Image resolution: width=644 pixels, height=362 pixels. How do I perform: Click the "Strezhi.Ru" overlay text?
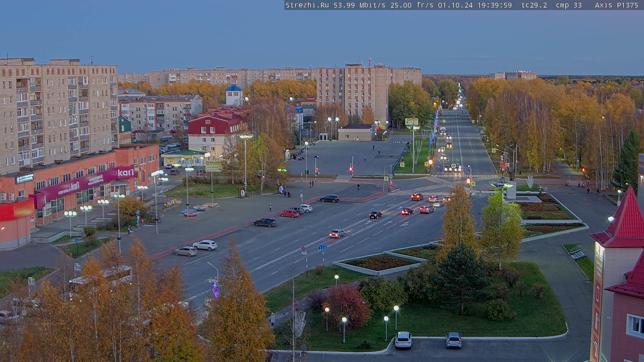click(x=307, y=5)
